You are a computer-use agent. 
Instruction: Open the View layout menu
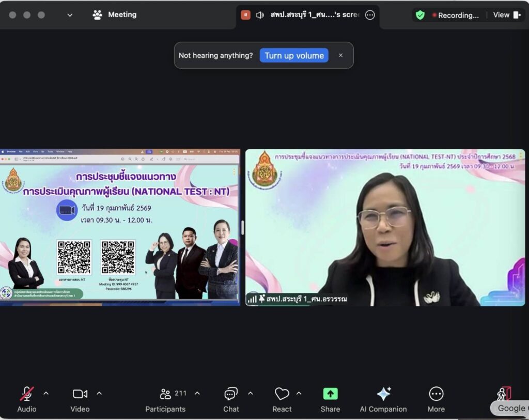pos(506,15)
